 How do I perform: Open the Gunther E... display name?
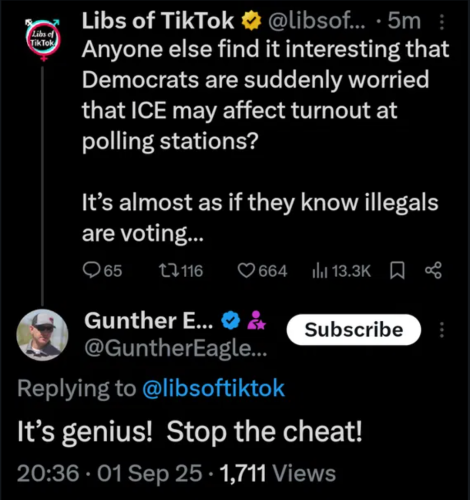149,320
